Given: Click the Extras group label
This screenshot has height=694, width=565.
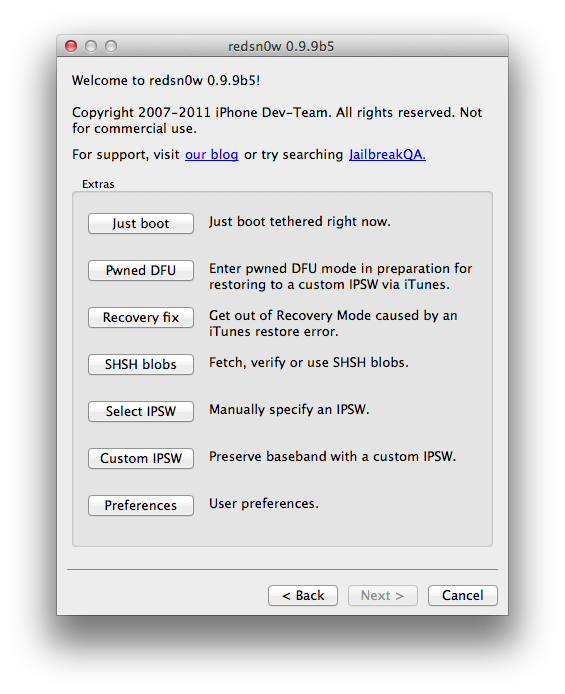Looking at the screenshot, I should pyautogui.click(x=98, y=184).
